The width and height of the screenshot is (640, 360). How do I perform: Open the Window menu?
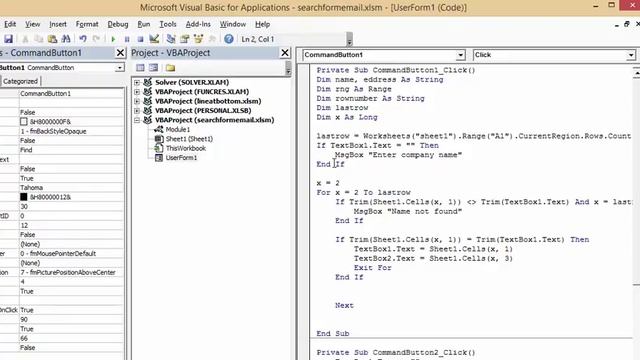click(x=233, y=24)
